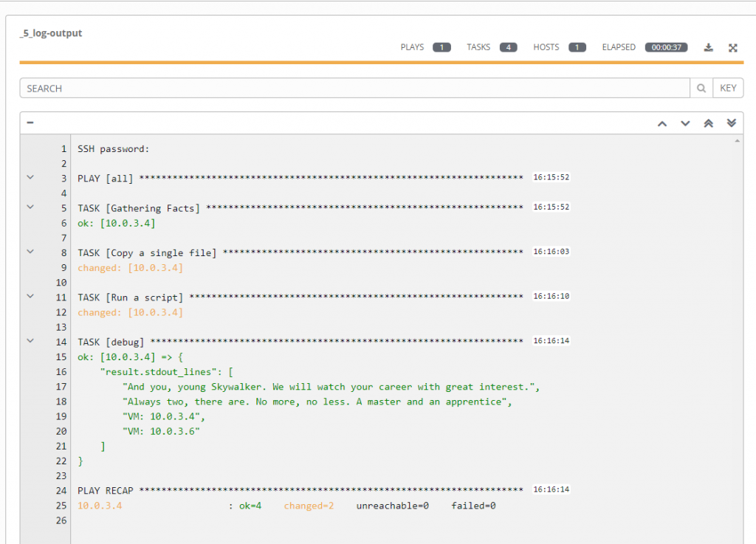Jump to bottom of output

[732, 123]
